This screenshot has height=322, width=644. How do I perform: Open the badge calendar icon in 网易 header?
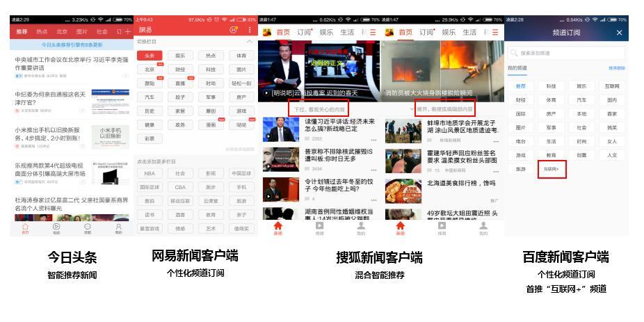[233, 31]
